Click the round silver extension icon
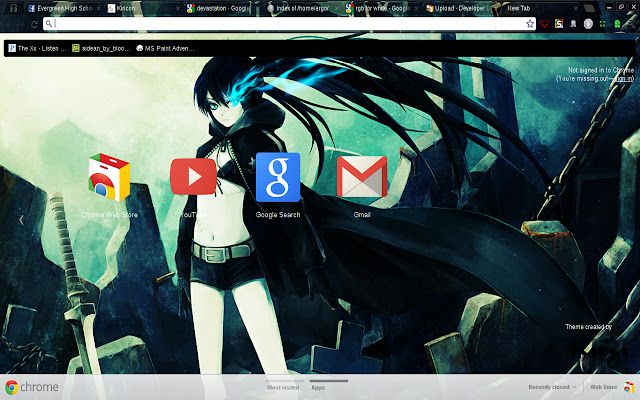 click(588, 24)
